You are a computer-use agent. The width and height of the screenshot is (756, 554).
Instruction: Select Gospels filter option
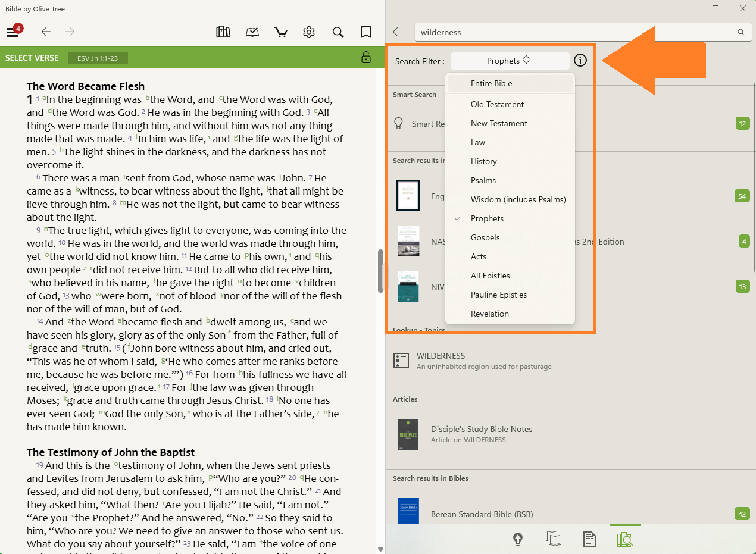pos(510,237)
